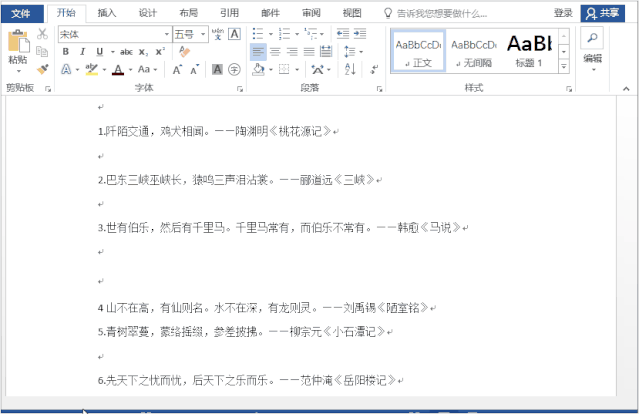This screenshot has height=414, width=639.
Task: Open the Borders dropdown arrow
Action: tap(297, 70)
